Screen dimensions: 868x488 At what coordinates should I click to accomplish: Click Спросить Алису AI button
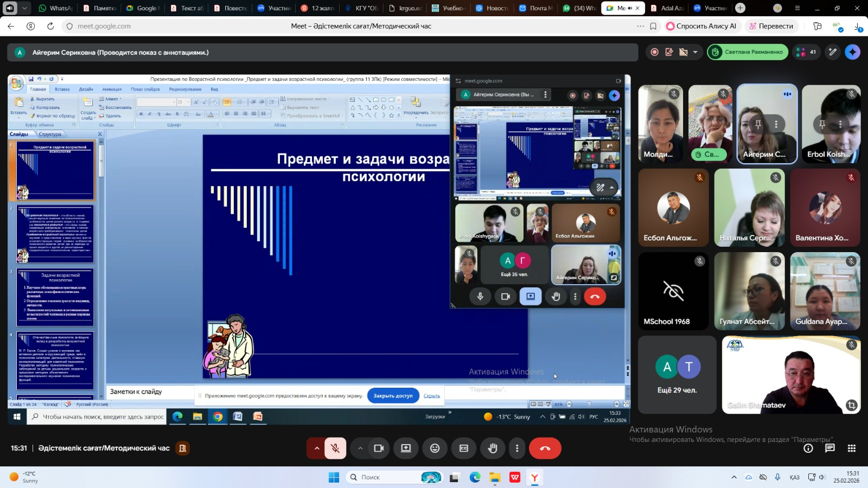[701, 26]
